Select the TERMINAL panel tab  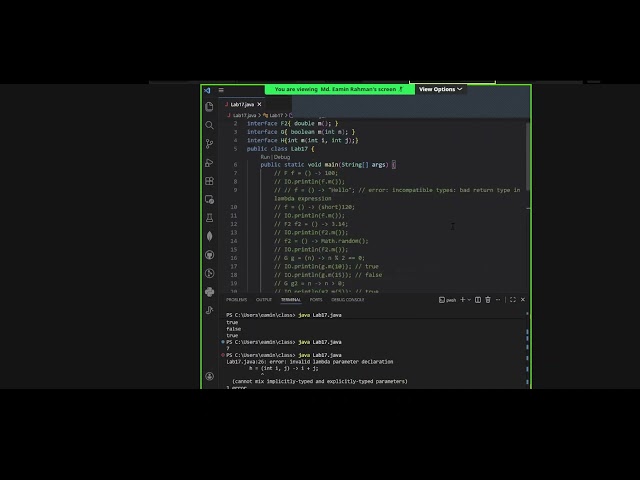tap(291, 300)
